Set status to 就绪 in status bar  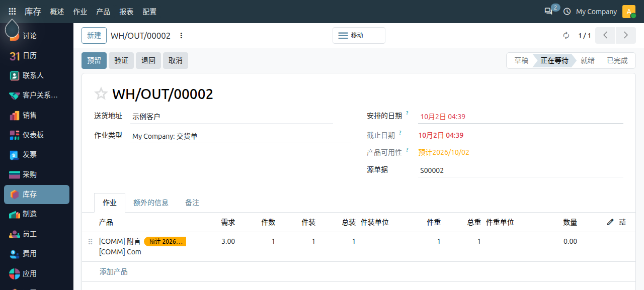pyautogui.click(x=588, y=60)
